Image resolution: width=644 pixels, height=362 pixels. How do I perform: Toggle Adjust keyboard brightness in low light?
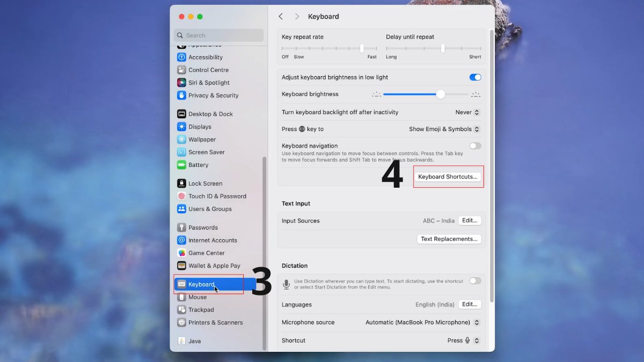point(475,77)
